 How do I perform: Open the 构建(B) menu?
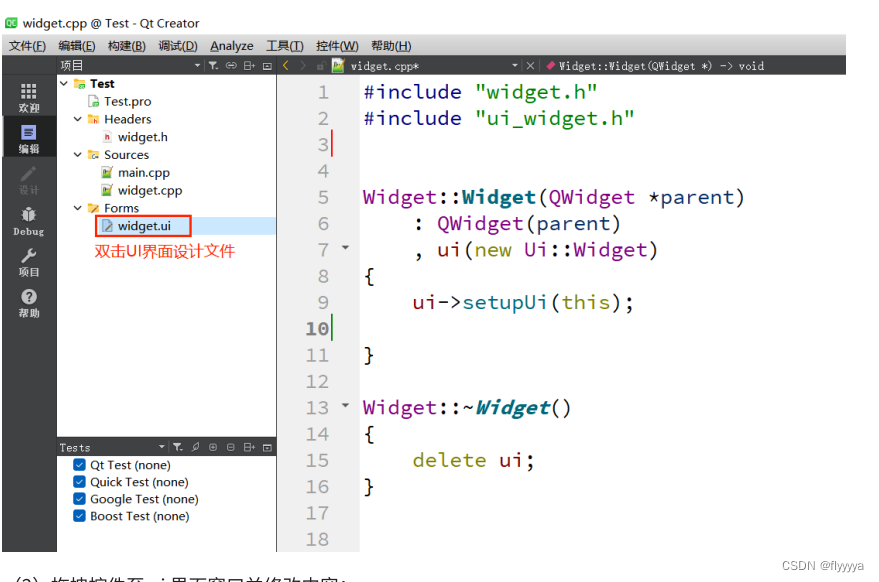coord(127,46)
